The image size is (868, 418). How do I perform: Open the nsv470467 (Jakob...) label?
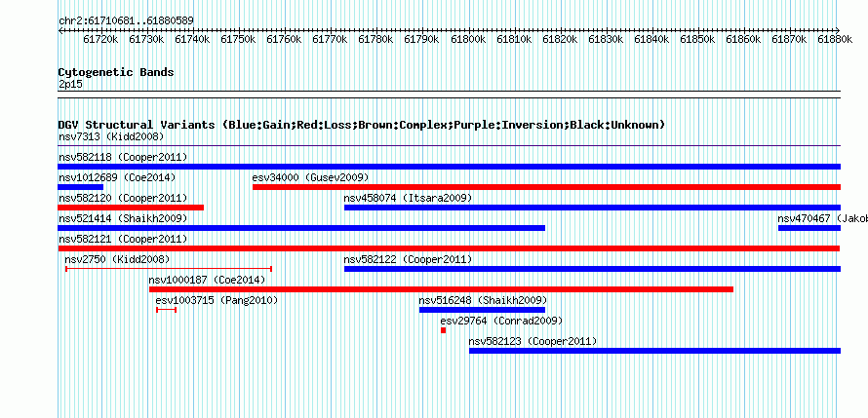(x=822, y=218)
